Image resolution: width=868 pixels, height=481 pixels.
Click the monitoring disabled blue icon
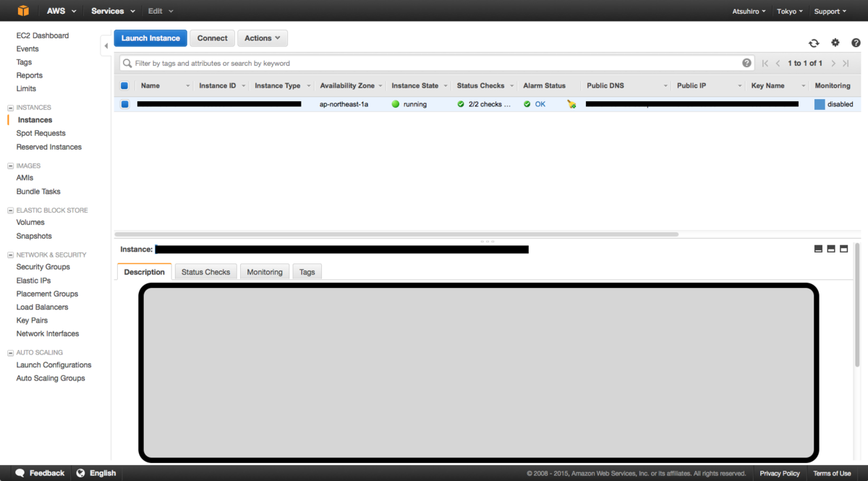point(820,104)
